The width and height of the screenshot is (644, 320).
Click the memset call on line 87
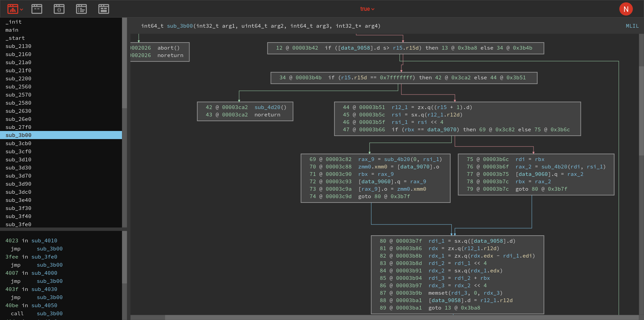coord(438,293)
